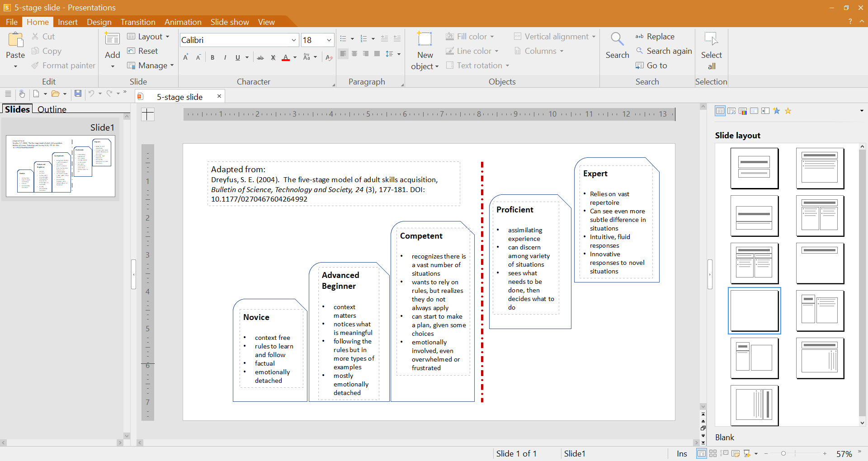
Task: Toggle italic formatting
Action: click(225, 57)
